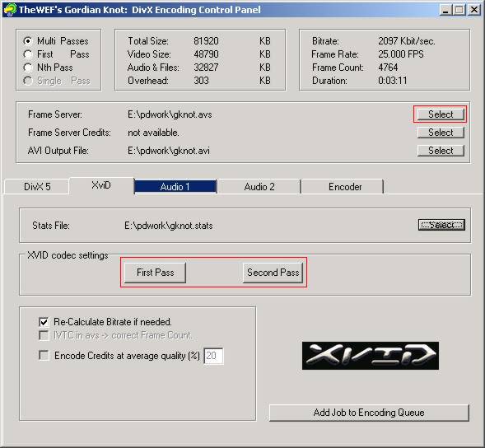
Task: Add Job to Encoding Queue
Action: click(369, 413)
